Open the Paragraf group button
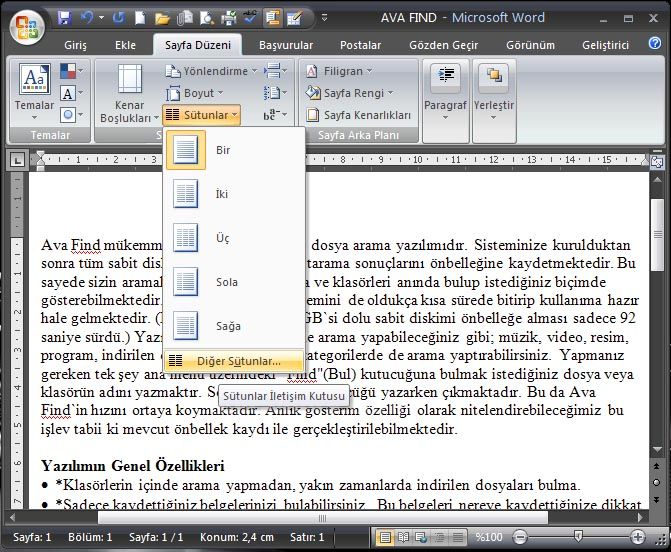The height and width of the screenshot is (552, 671). [445, 101]
